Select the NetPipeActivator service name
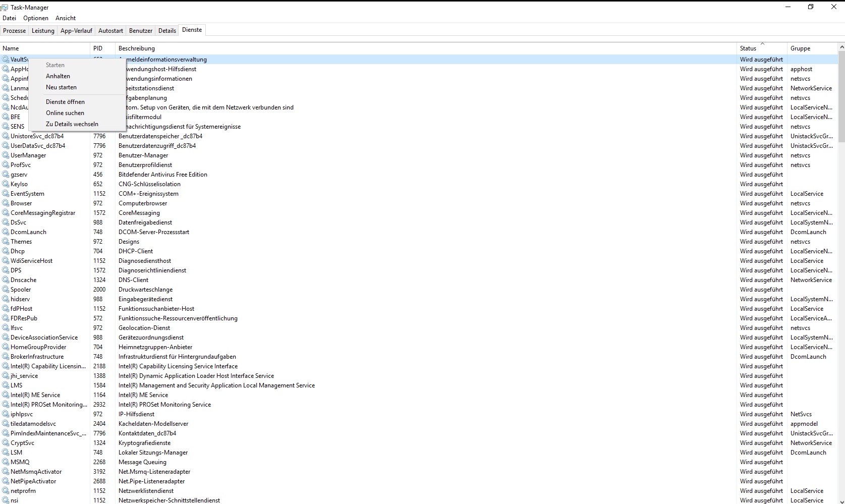 [x=33, y=481]
